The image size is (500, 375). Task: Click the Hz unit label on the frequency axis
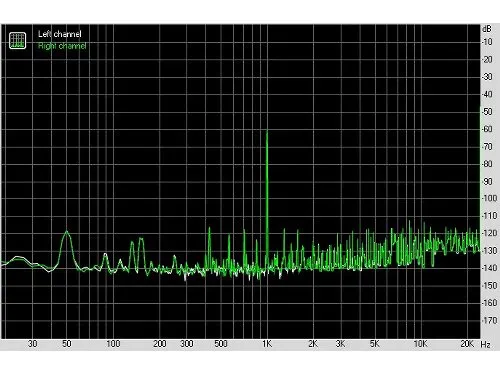486,344
